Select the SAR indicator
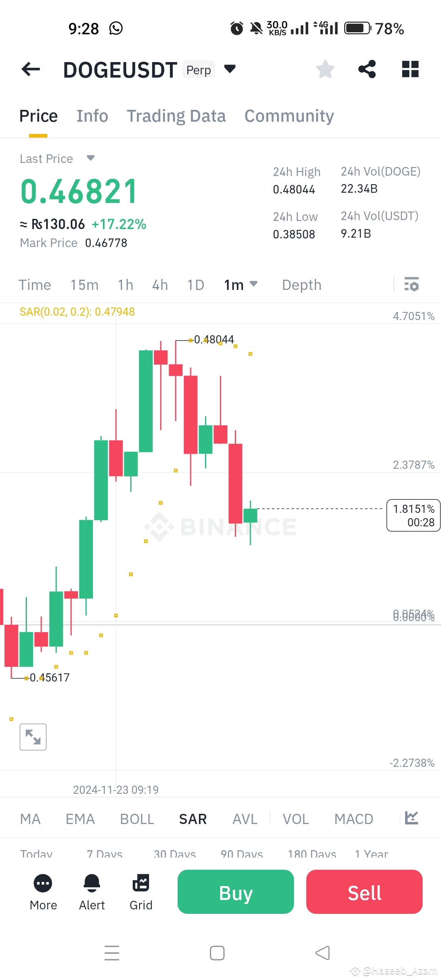The image size is (441, 980). tap(192, 819)
